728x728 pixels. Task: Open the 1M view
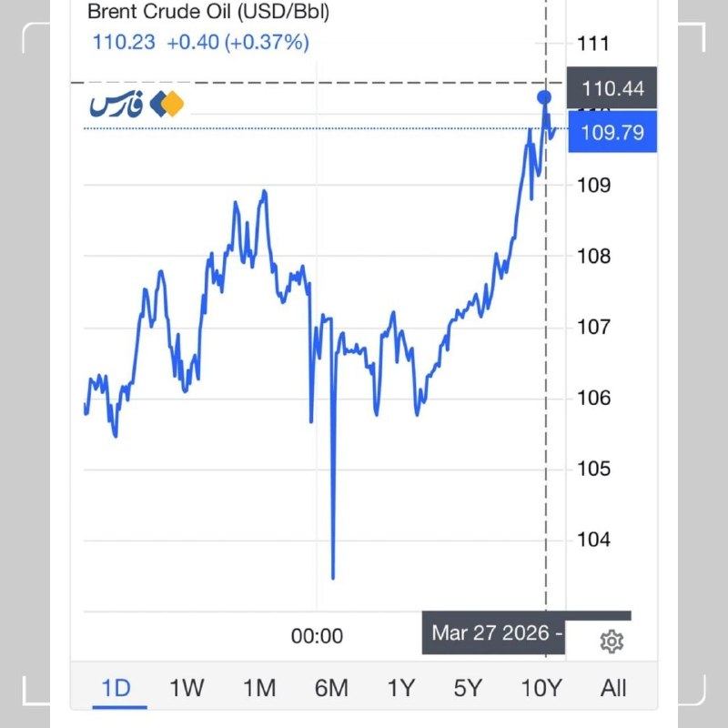[x=259, y=689]
